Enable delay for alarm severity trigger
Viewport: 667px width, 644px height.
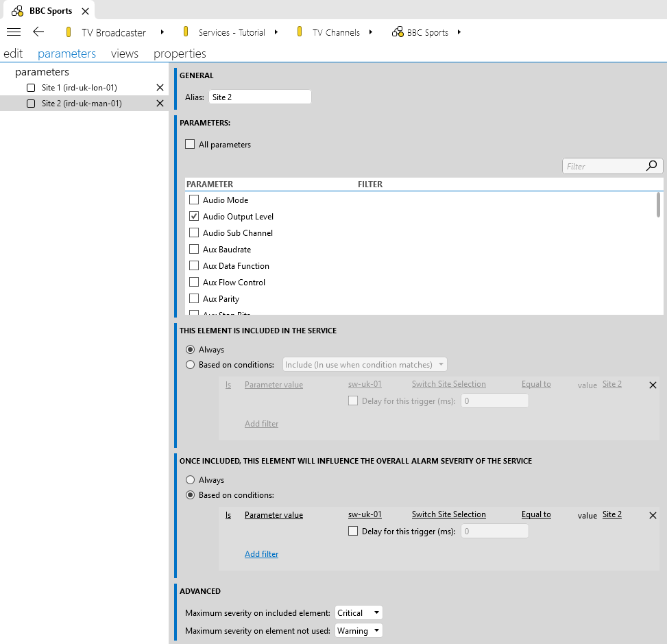(352, 531)
